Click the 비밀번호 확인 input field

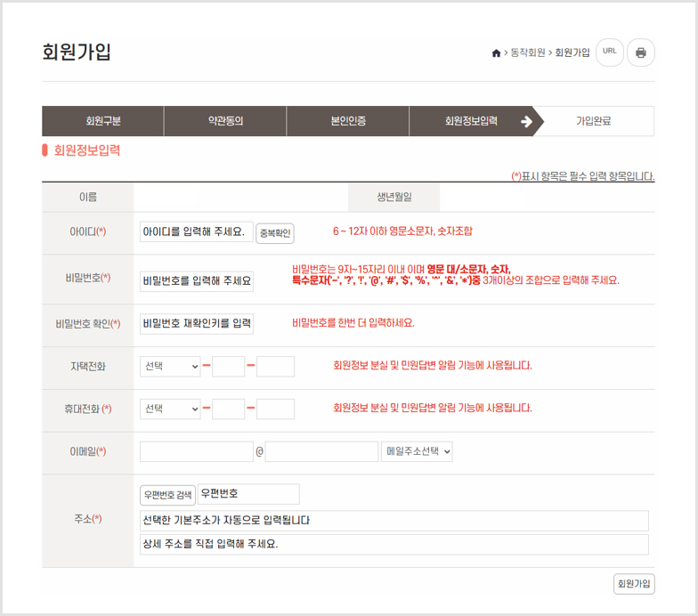(197, 323)
